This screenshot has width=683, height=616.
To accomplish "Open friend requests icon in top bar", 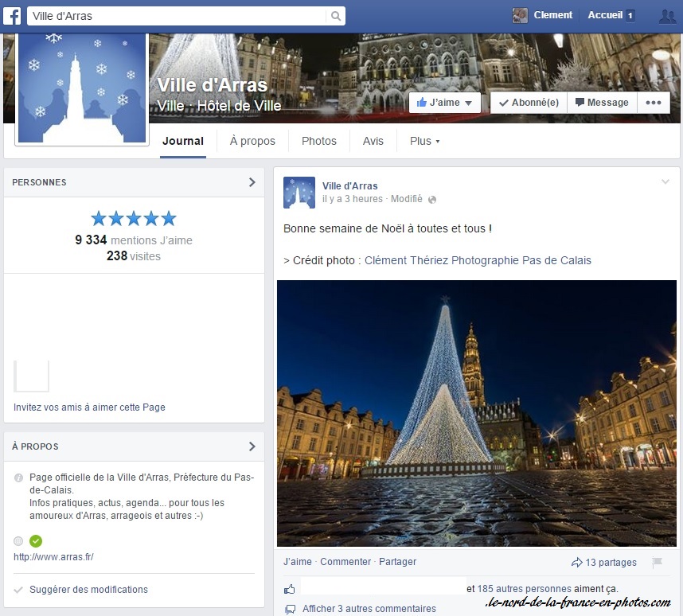I will [x=667, y=16].
